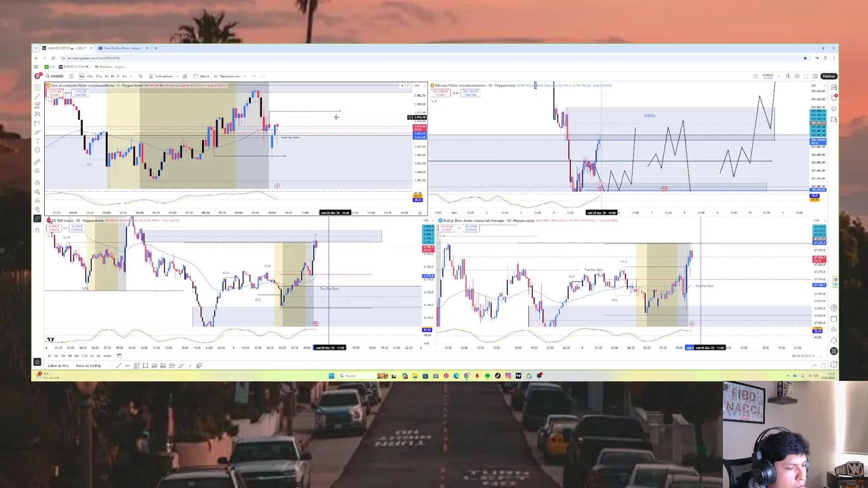Expand the Indicadores favorites dropdown arrow
This screenshot has height=488, width=868.
177,76
